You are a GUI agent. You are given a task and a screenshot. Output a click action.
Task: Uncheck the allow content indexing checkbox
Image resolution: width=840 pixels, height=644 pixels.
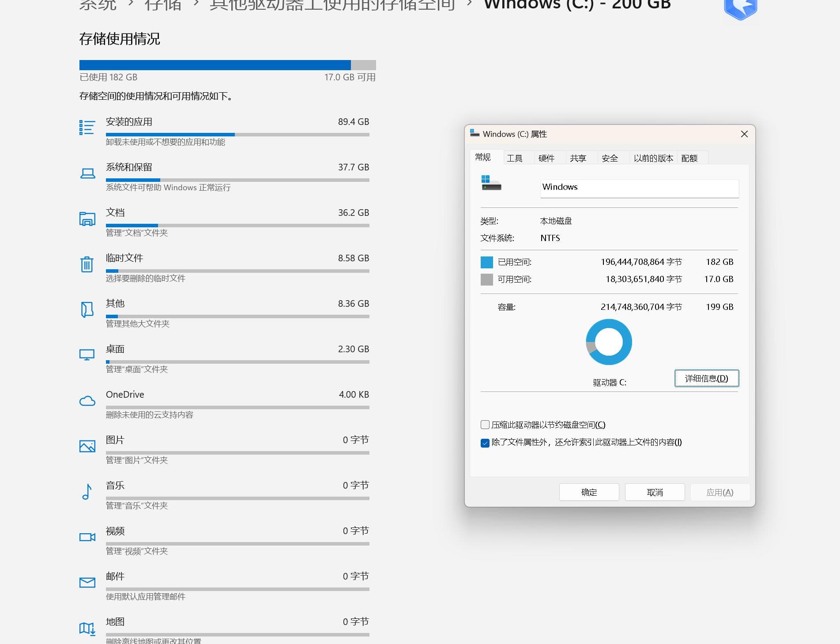click(485, 443)
